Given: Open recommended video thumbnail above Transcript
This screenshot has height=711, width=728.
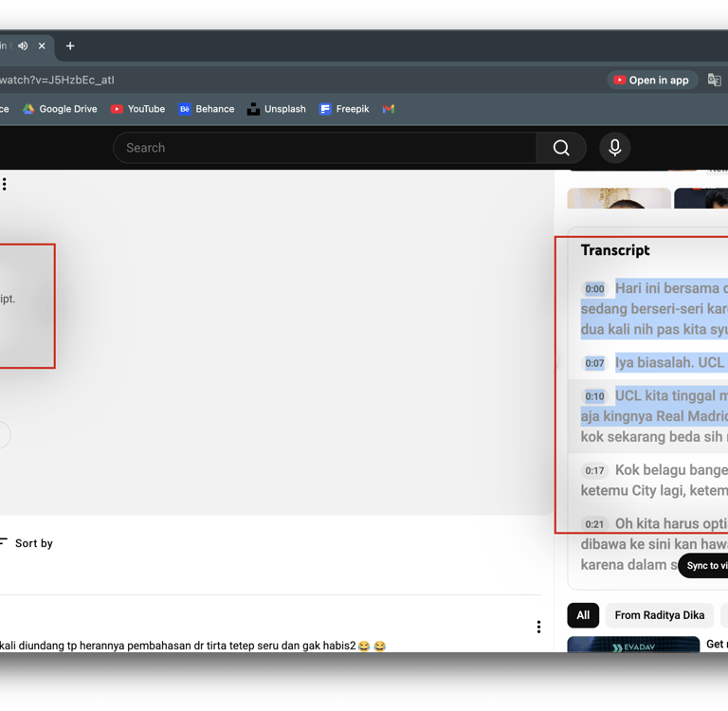Looking at the screenshot, I should 619,198.
